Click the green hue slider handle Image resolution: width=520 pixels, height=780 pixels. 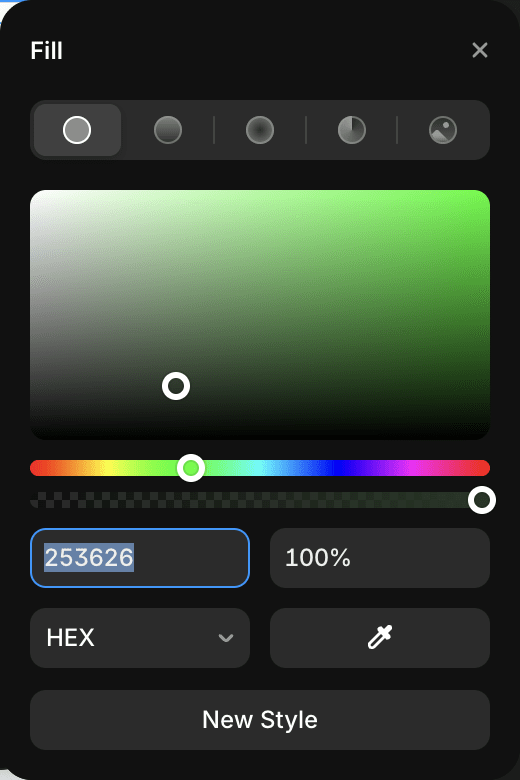click(191, 468)
